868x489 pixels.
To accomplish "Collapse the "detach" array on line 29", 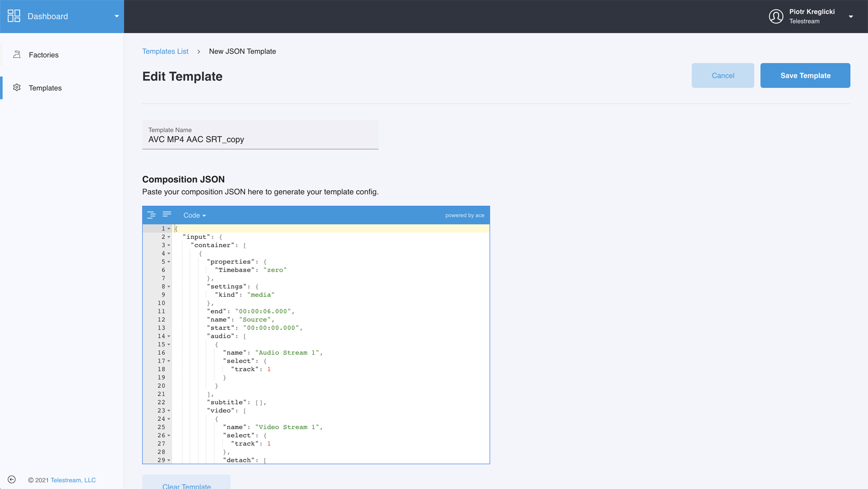I will (169, 460).
